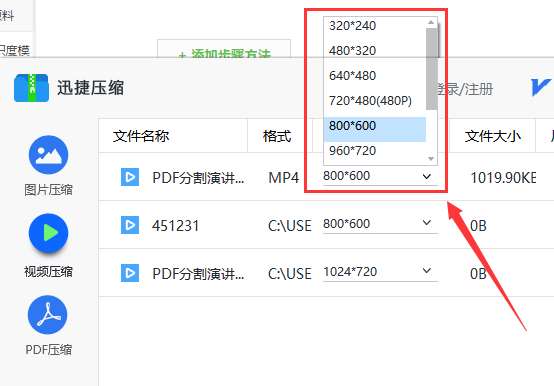Screen dimensions: 554x386
Task: Select the 视频压缩 video compression icon
Action: pyautogui.click(x=48, y=233)
